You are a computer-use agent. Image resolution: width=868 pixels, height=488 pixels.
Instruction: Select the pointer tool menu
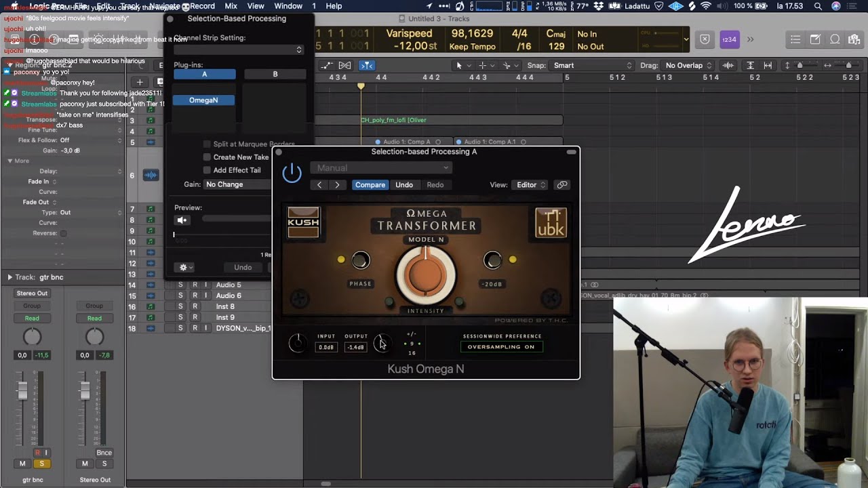pyautogui.click(x=463, y=65)
